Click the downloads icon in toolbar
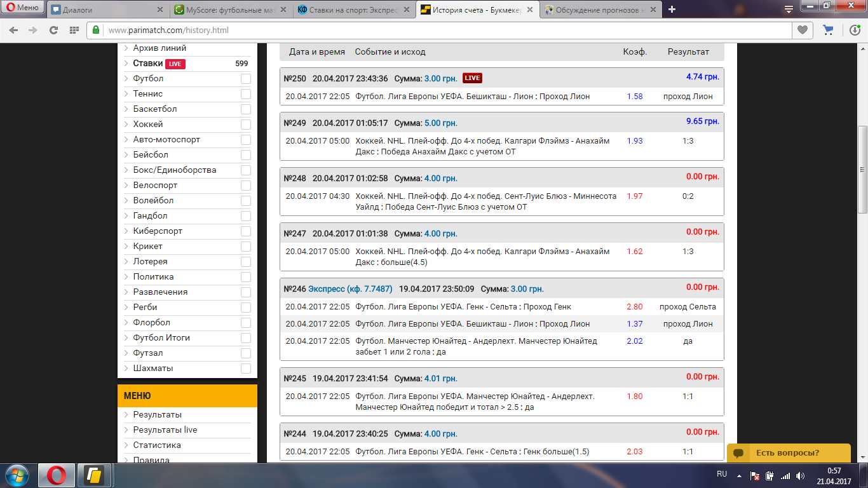Image resolution: width=868 pixels, height=488 pixels. click(855, 30)
